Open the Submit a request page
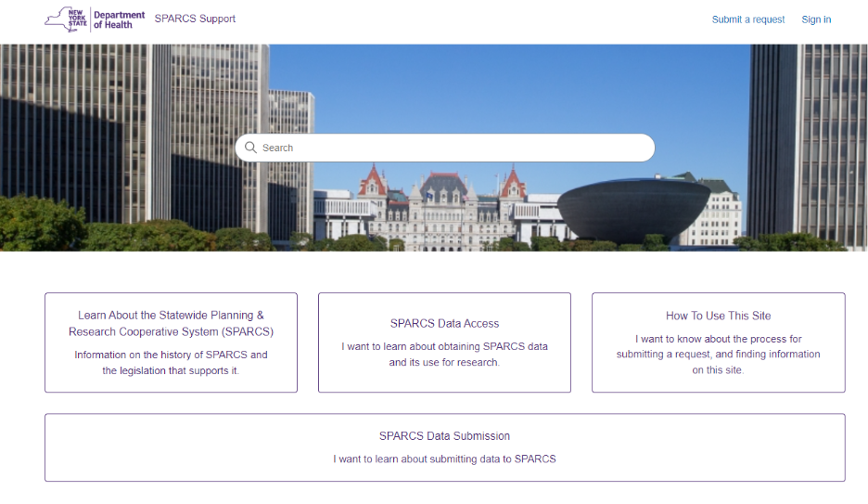 click(747, 19)
